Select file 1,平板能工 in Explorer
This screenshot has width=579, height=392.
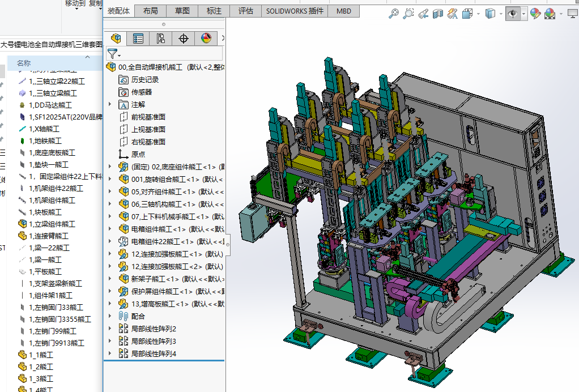[40, 272]
